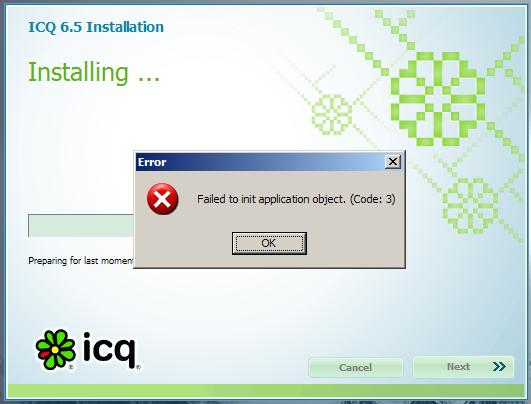This screenshot has height=404, width=531.
Task: Click the registered trademark symbol after icq
Action: 139,367
